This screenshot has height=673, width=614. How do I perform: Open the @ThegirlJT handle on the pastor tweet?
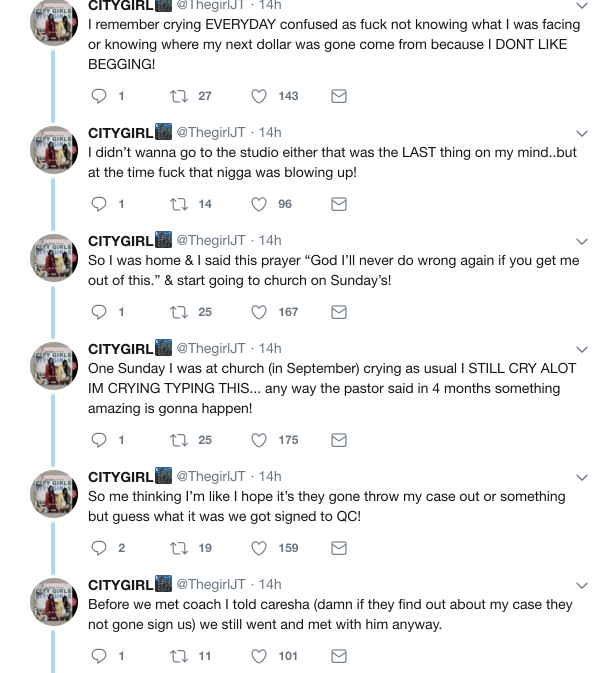(211, 348)
